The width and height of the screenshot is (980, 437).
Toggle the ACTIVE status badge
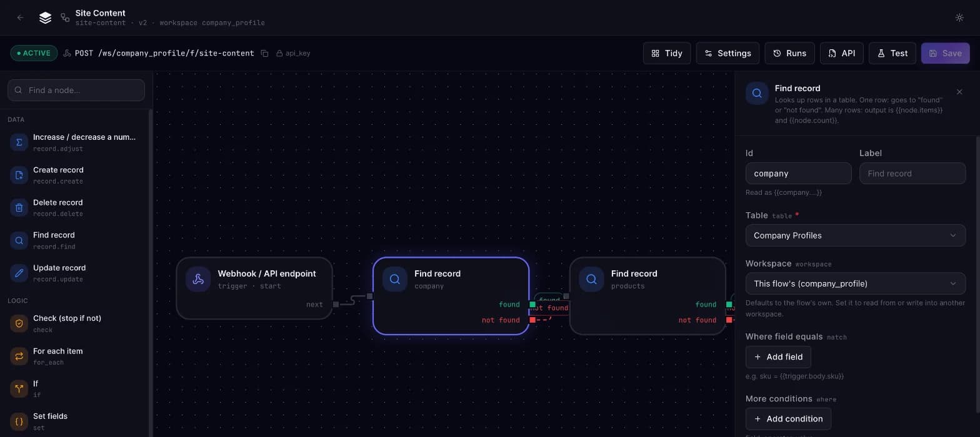(34, 53)
